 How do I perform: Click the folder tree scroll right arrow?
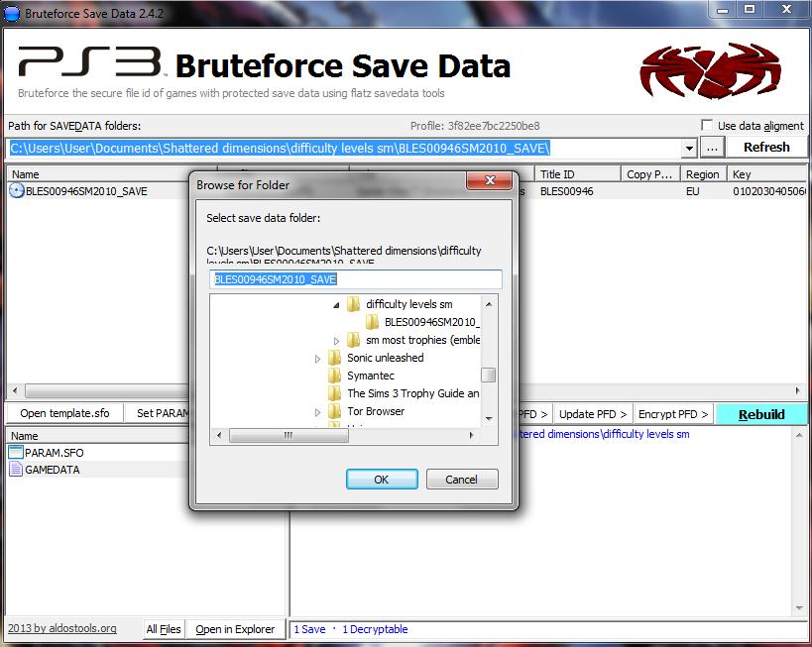471,435
